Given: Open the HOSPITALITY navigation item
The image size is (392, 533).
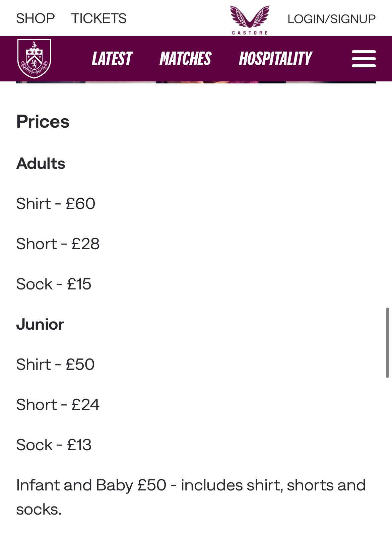Looking at the screenshot, I should point(275,59).
